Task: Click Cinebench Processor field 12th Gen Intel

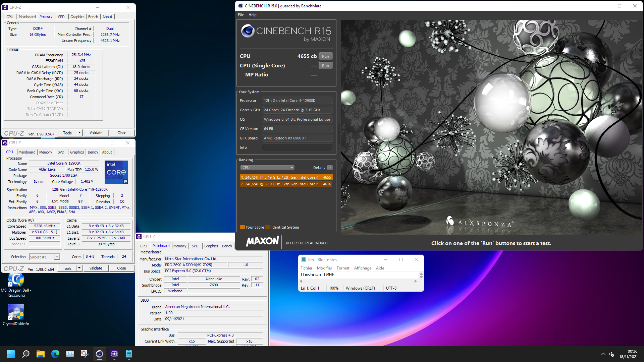Action: 298,101
